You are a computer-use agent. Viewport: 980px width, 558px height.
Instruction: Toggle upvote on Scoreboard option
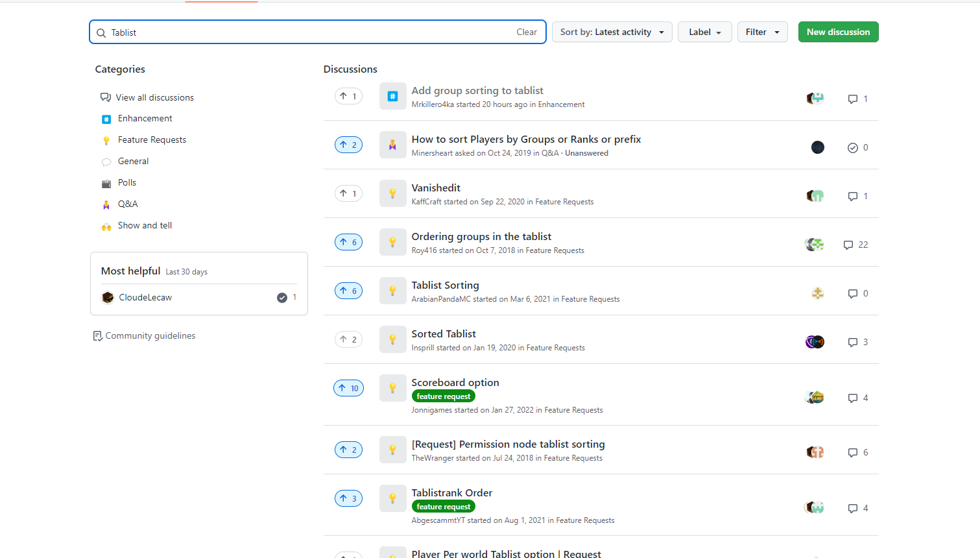(x=348, y=387)
